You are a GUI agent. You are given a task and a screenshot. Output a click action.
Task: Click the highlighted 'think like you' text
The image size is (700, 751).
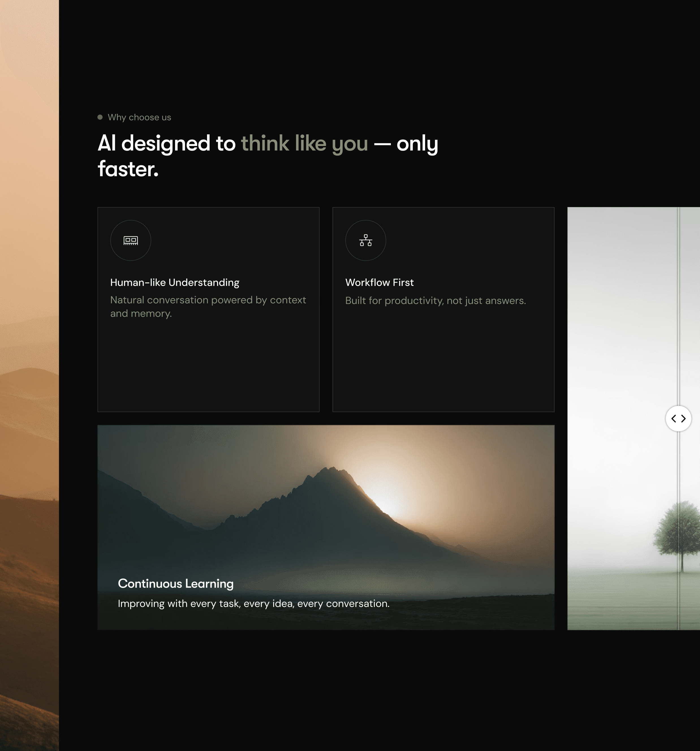304,143
